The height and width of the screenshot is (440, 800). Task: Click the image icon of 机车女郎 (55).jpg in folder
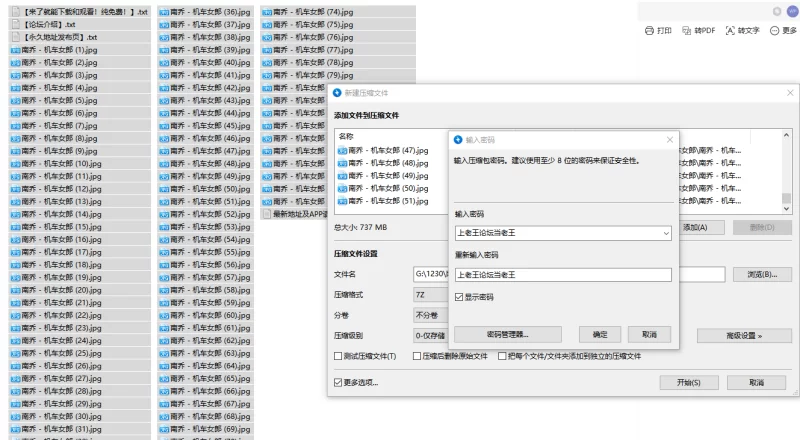point(164,252)
